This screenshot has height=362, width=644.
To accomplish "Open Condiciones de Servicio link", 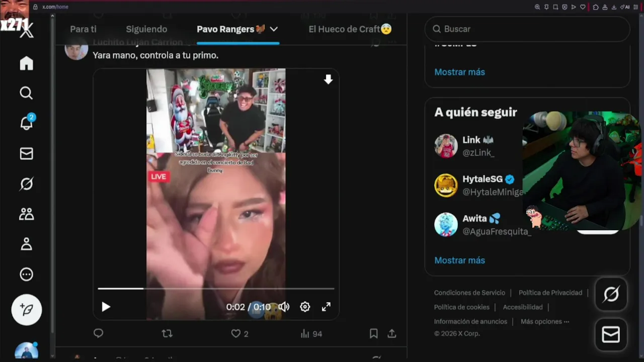I will tap(469, 293).
